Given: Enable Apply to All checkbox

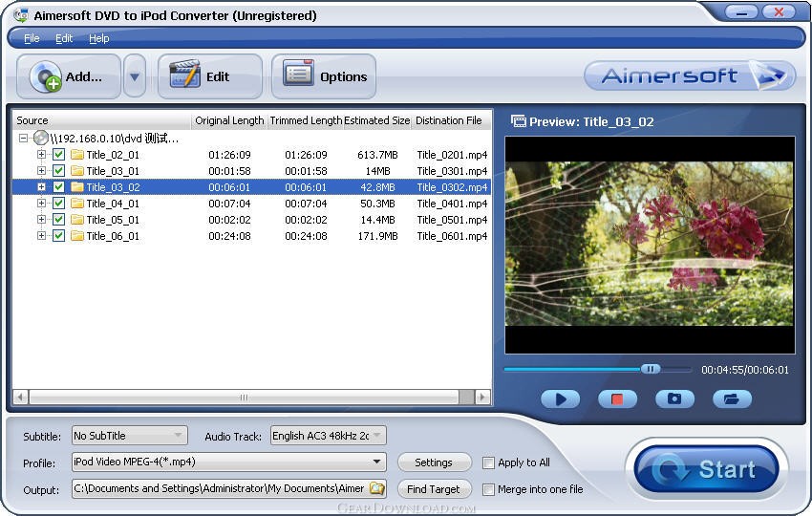Looking at the screenshot, I should (x=488, y=462).
